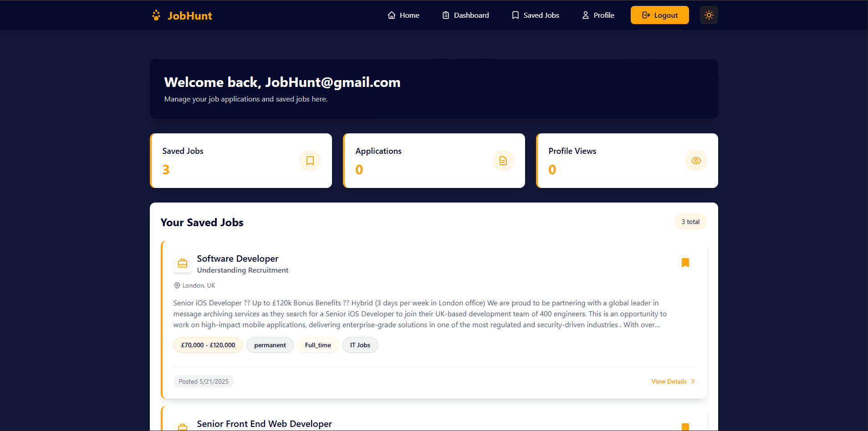Select the Applications stat card
Viewport: 868px width, 431px height.
click(x=434, y=161)
